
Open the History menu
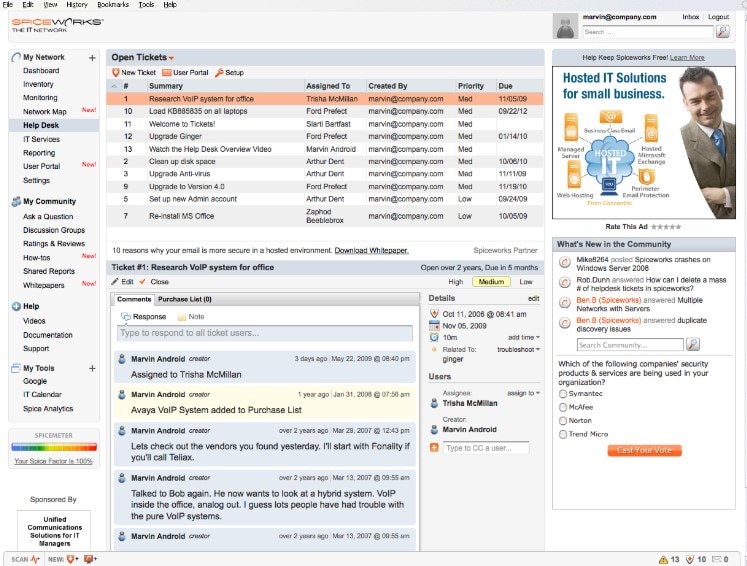click(x=77, y=4)
